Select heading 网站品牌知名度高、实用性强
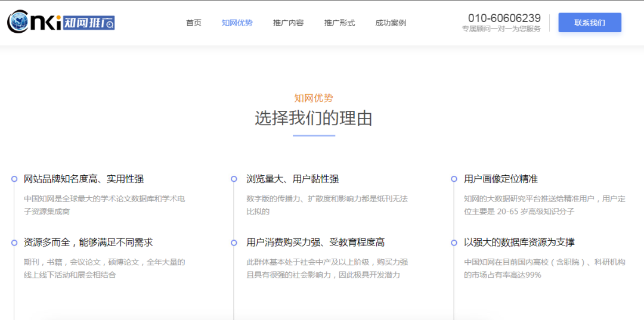This screenshot has height=320, width=644. coord(84,179)
